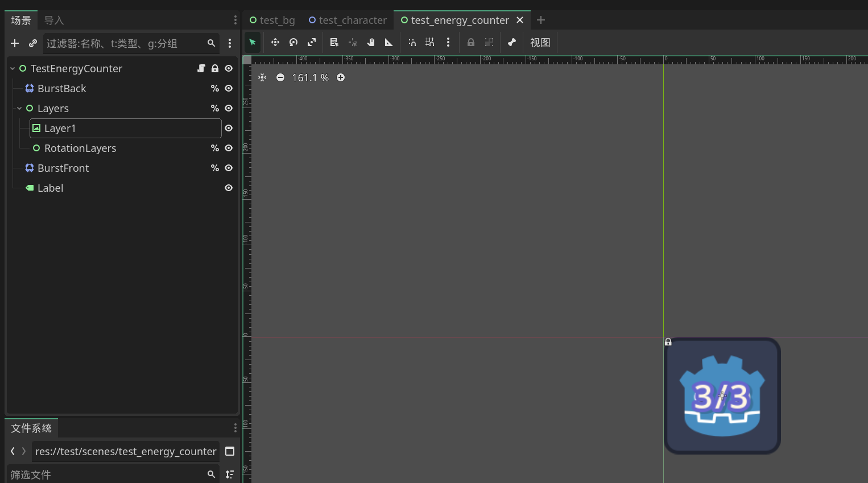
Task: Reset zoom via 161.1 % button
Action: click(310, 78)
